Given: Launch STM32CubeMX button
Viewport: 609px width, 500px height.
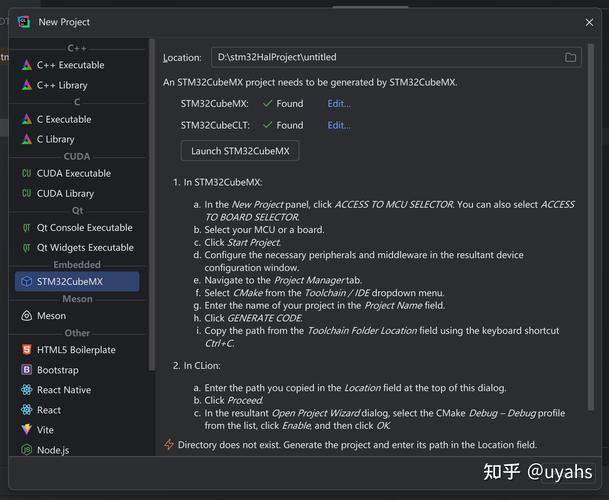Looking at the screenshot, I should 240,151.
